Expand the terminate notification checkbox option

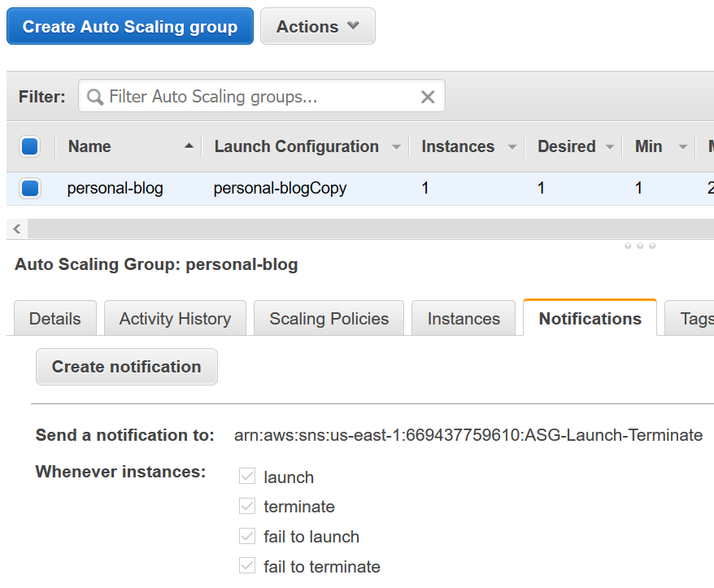click(247, 506)
